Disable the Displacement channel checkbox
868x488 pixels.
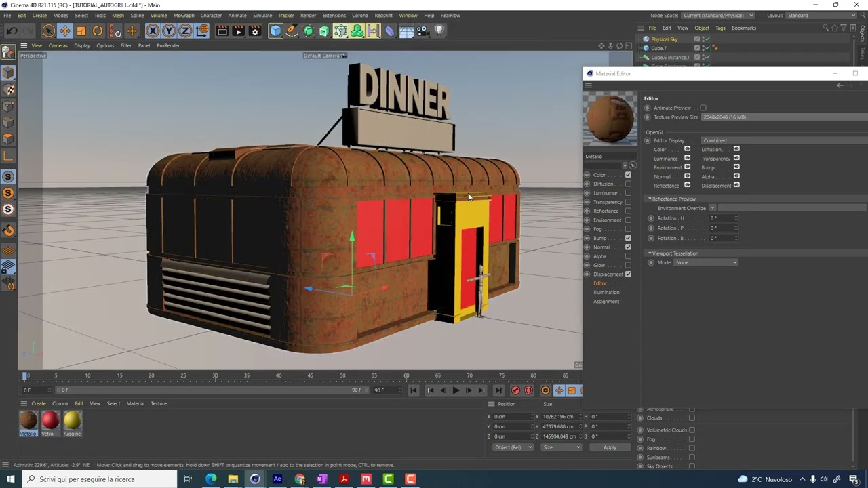[x=628, y=274]
